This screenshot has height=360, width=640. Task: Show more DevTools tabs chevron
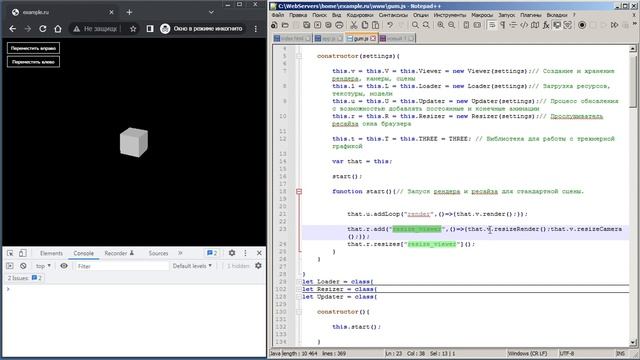(180, 253)
